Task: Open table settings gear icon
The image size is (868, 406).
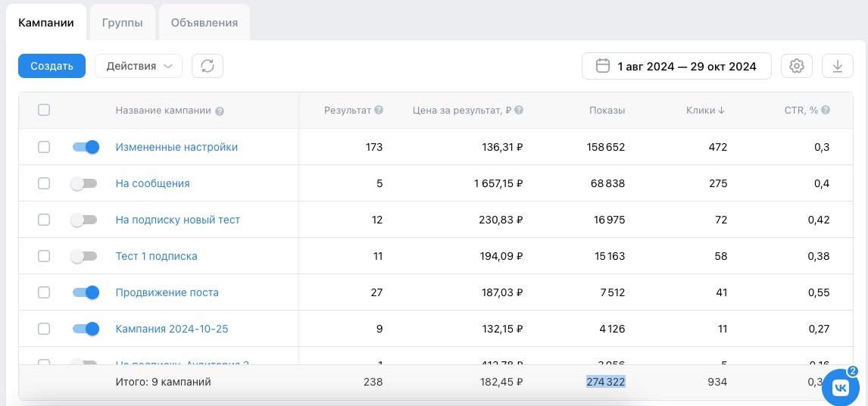Action: pos(796,66)
